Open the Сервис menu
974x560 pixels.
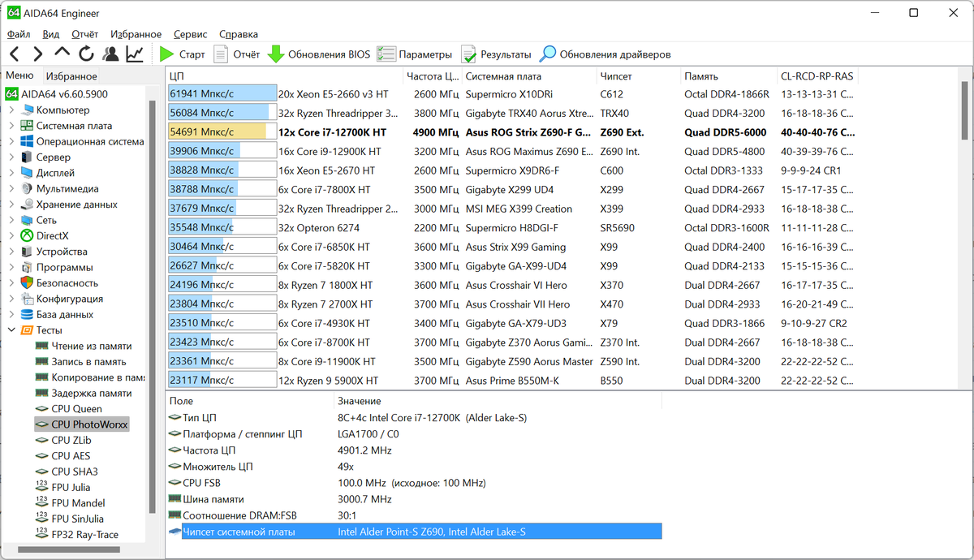click(x=190, y=34)
